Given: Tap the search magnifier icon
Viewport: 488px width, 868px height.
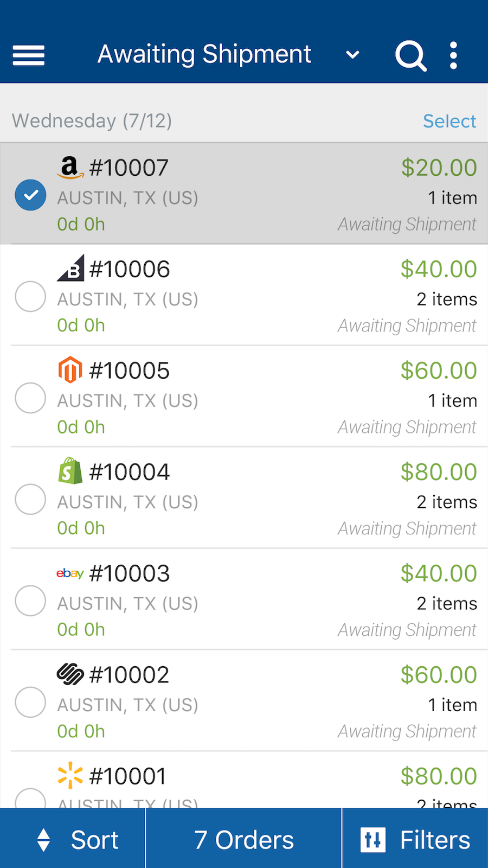Looking at the screenshot, I should click(410, 55).
